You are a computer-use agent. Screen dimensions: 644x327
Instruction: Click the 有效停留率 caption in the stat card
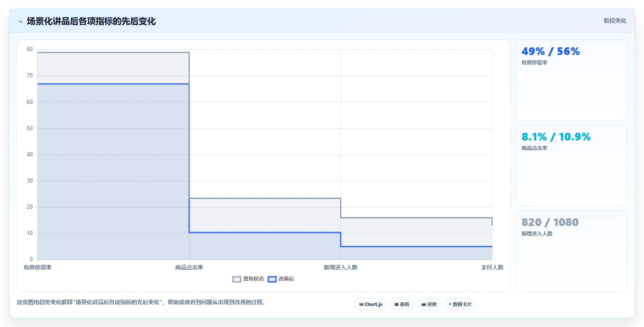tap(534, 63)
